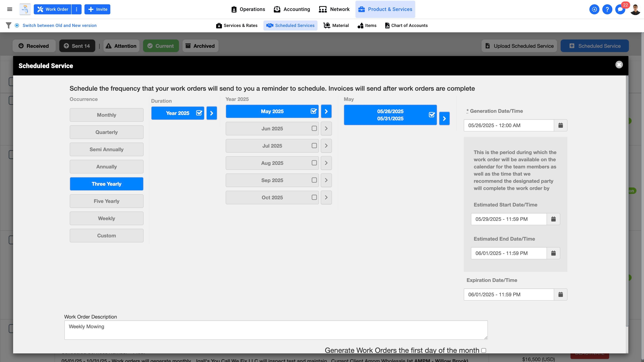Viewport: 644px width, 362px height.
Task: Expand the Aug 2025 chevron arrow
Action: (x=326, y=163)
